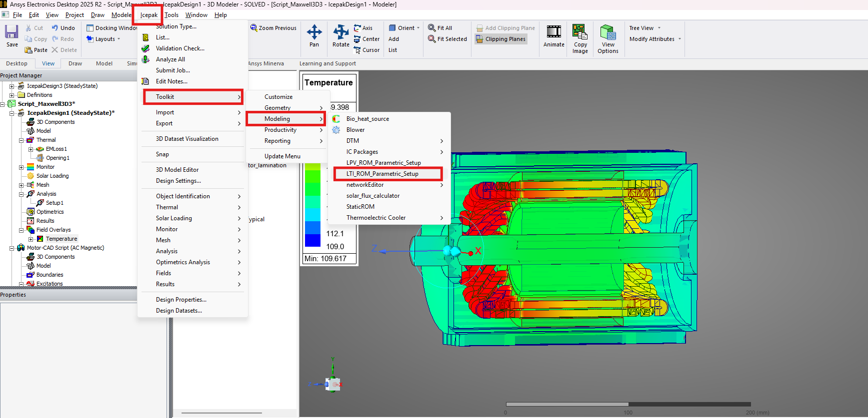Select the Pan view tool
The width and height of the screenshot is (868, 418).
point(314,33)
